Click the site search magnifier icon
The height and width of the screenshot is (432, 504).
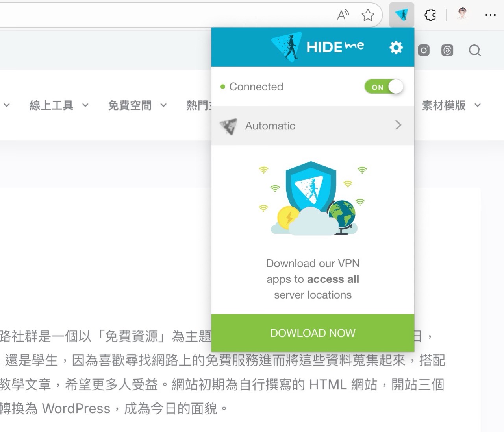click(475, 50)
